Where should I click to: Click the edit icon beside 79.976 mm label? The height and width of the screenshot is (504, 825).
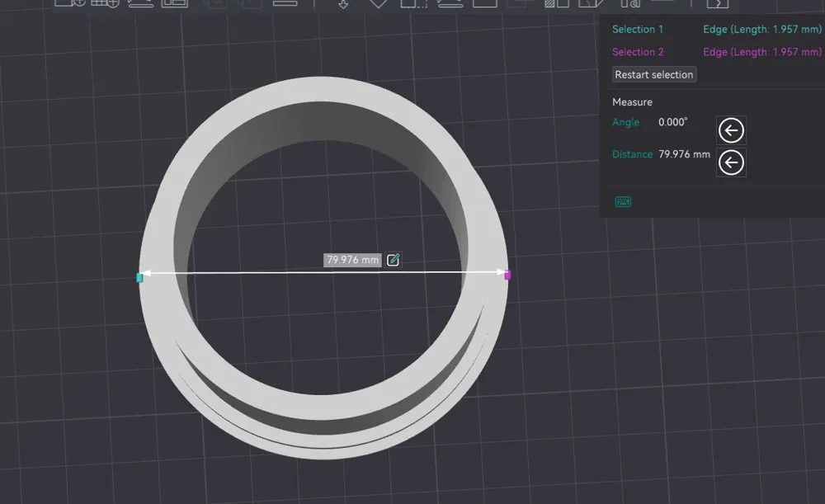tap(393, 260)
